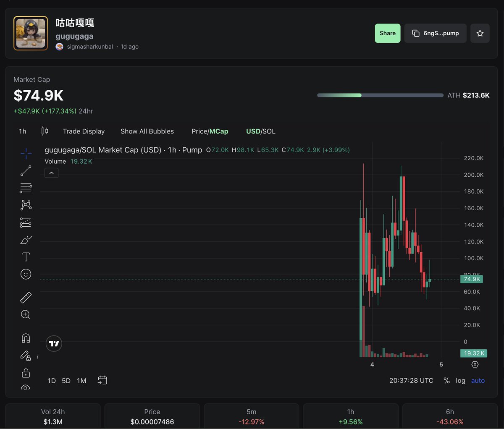Open the 1h interval dropdown
The width and height of the screenshot is (504, 429).
point(23,131)
